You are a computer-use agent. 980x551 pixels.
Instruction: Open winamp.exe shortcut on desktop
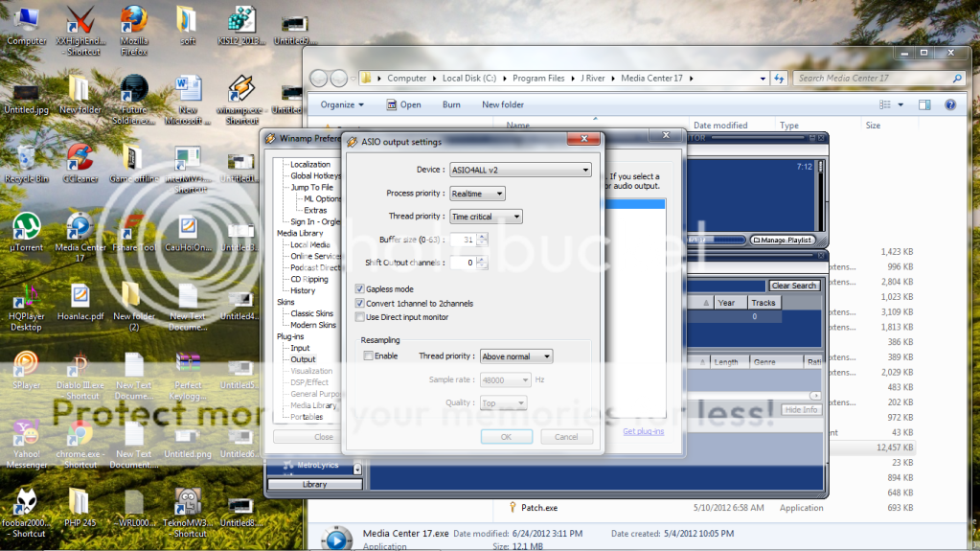pos(241,99)
